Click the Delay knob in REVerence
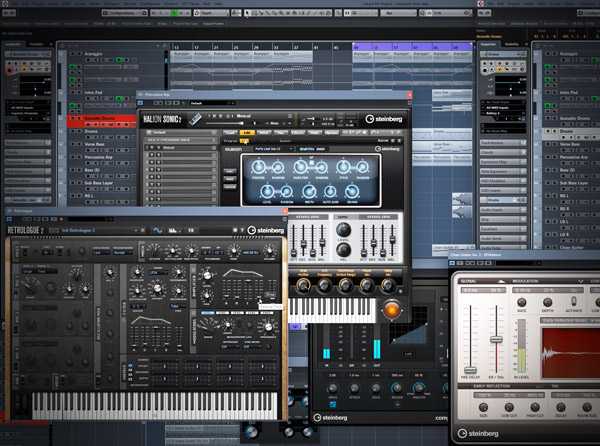This screenshot has width=600, height=446. coord(561,407)
